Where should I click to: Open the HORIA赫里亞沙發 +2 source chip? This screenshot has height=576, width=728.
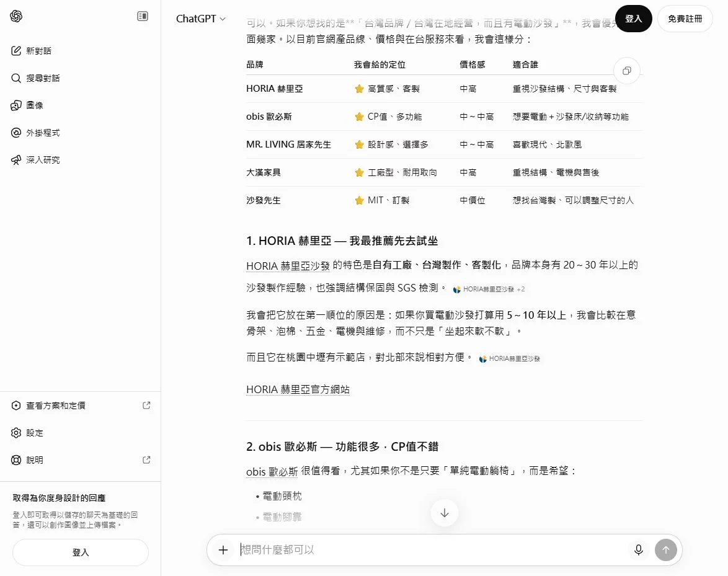pyautogui.click(x=489, y=289)
